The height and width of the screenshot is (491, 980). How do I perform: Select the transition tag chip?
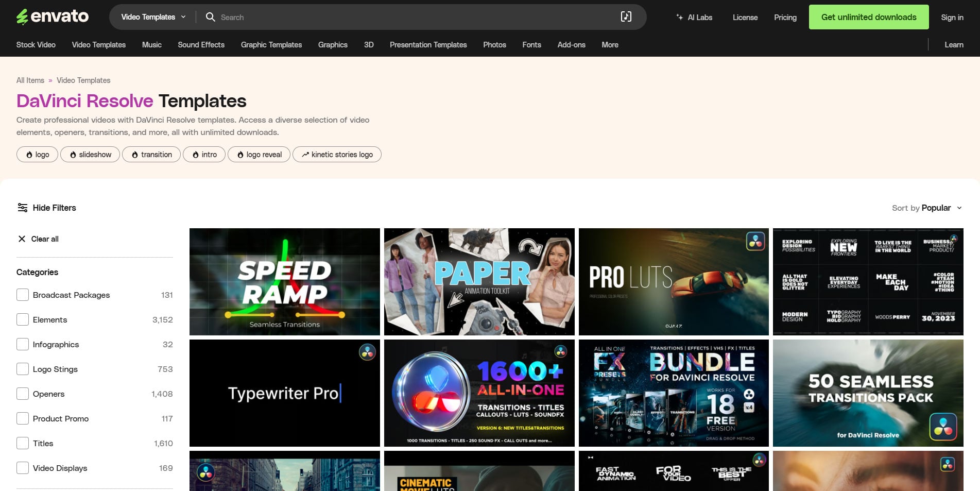151,155
